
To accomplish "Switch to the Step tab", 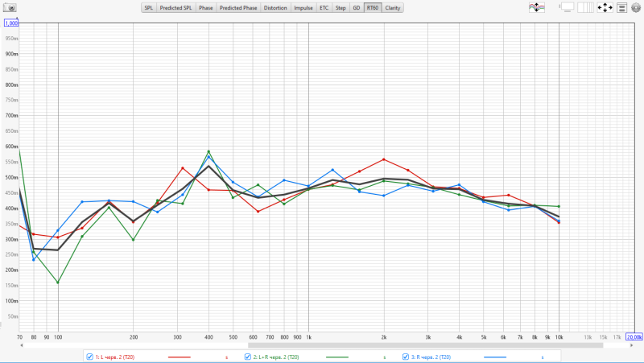I will (341, 8).
